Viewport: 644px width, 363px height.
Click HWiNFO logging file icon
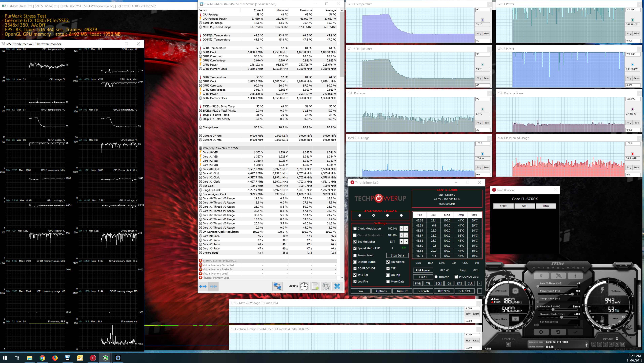click(x=315, y=286)
